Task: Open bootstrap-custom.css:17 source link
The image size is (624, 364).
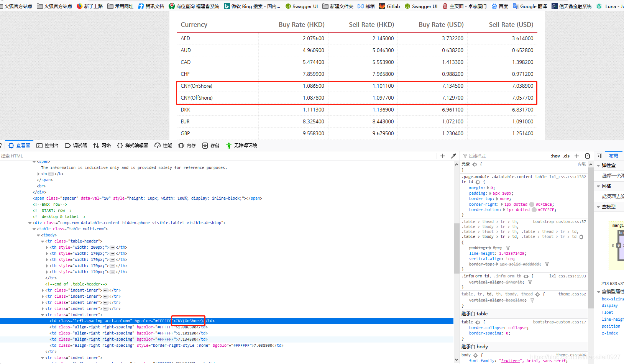Action: tap(559, 322)
